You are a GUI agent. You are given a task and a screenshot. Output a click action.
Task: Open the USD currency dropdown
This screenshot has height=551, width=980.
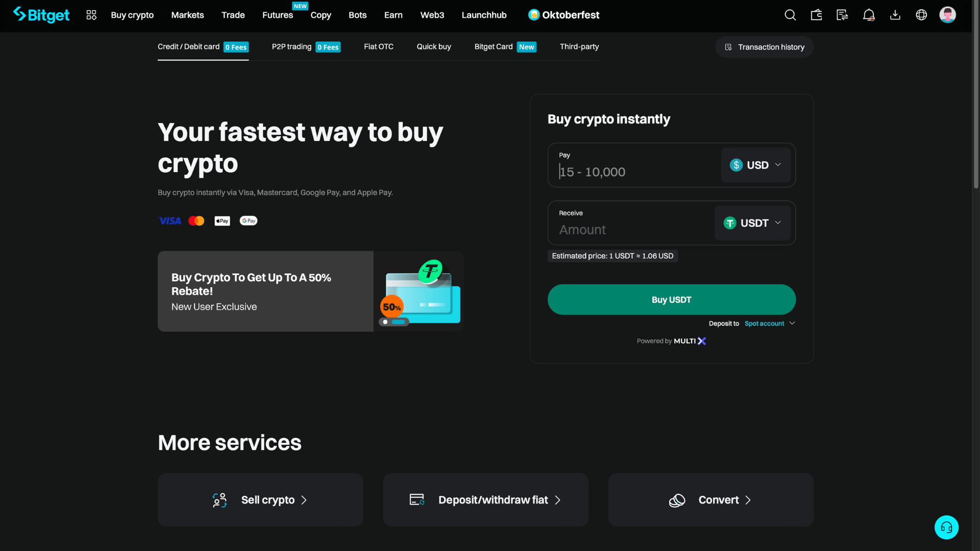click(x=756, y=165)
